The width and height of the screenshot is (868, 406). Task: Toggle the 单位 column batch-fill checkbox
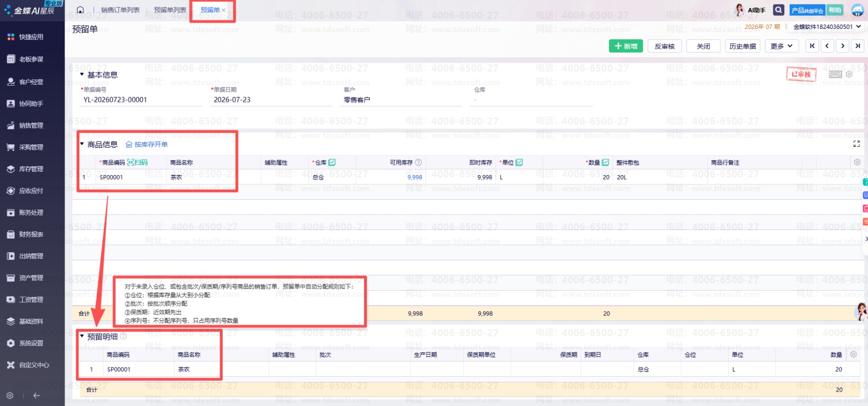click(x=519, y=163)
